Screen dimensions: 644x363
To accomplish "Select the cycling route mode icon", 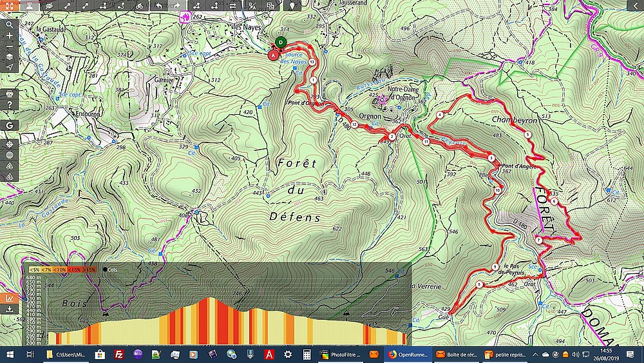I will click(x=139, y=5).
